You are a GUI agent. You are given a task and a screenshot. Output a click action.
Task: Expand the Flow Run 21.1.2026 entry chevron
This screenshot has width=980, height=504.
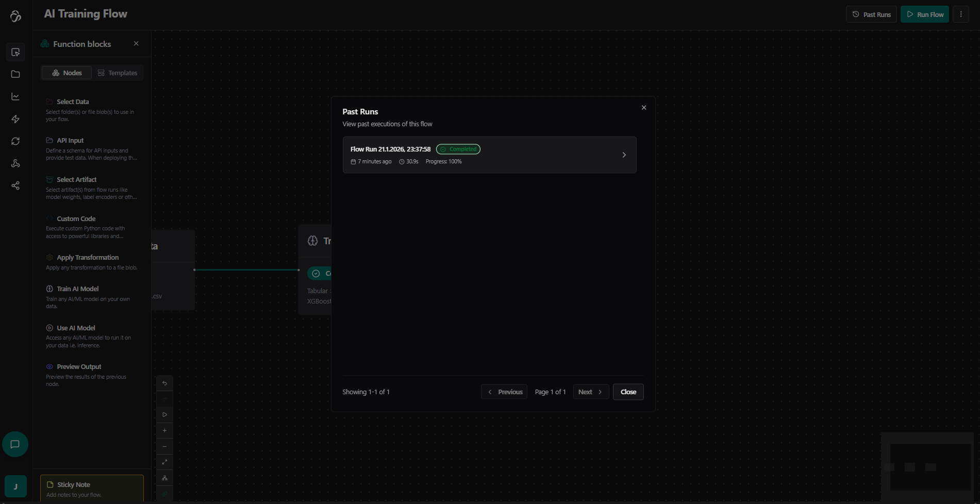coord(624,155)
